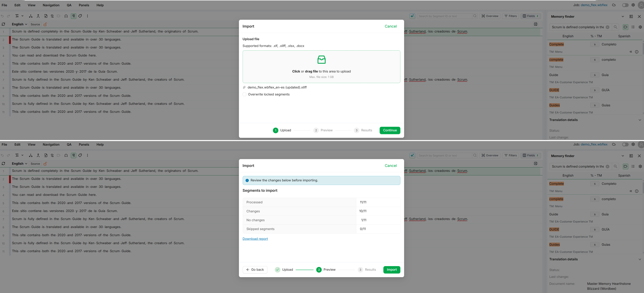Open Navigation menu in Upload-step window
Image resolution: width=644 pixels, height=293 pixels.
click(x=51, y=5)
